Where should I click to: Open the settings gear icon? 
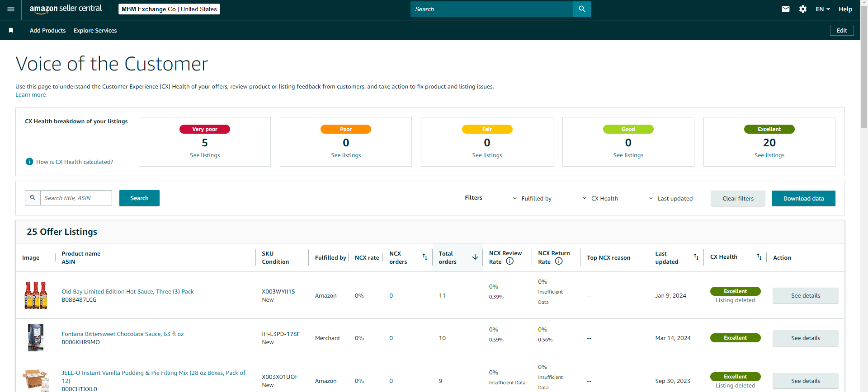[x=803, y=9]
